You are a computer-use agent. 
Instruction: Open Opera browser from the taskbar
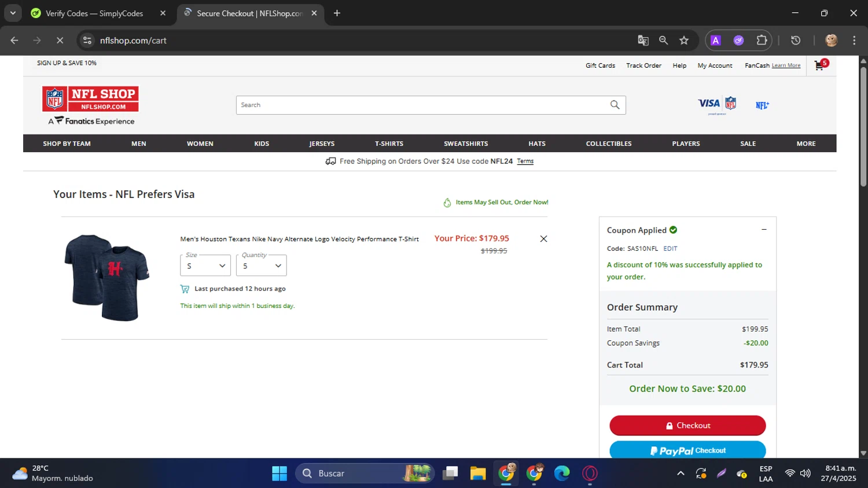pos(590,474)
